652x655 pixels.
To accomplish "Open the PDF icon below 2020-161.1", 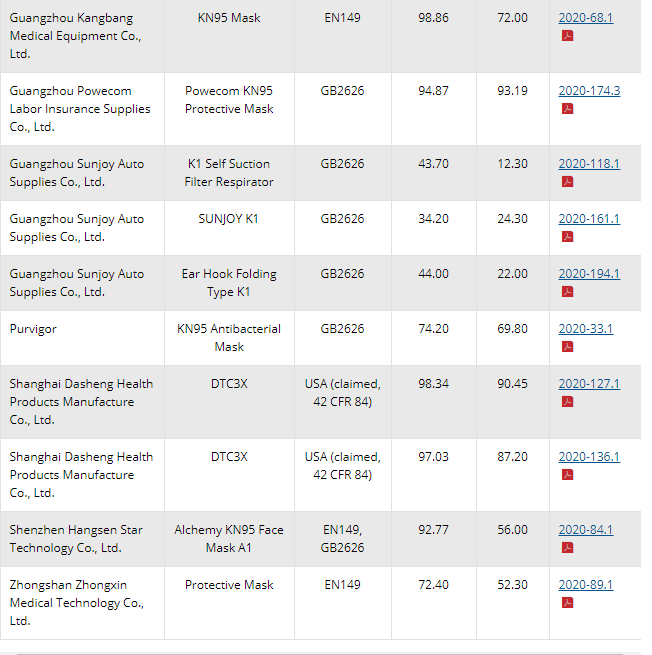I will [x=567, y=237].
